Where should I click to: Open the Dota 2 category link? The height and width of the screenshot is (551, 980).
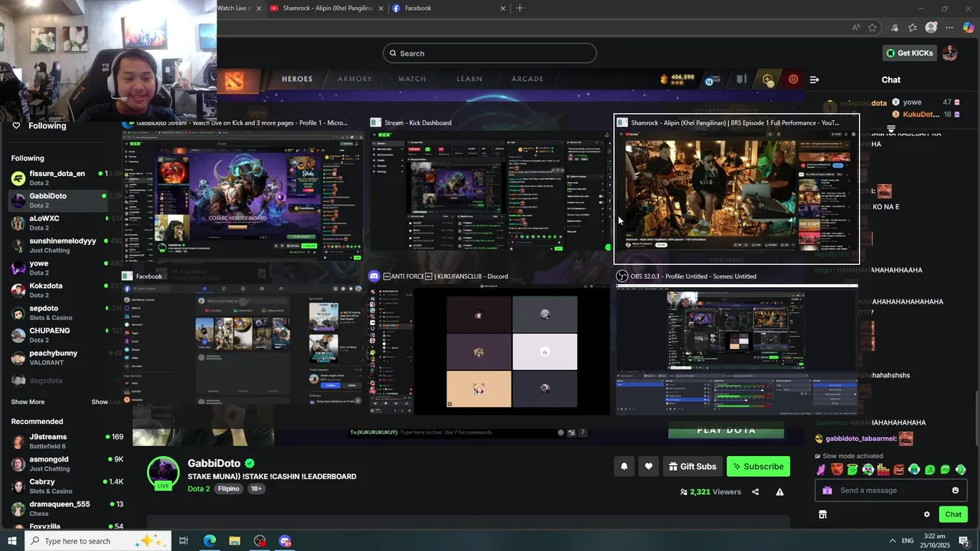click(x=198, y=488)
